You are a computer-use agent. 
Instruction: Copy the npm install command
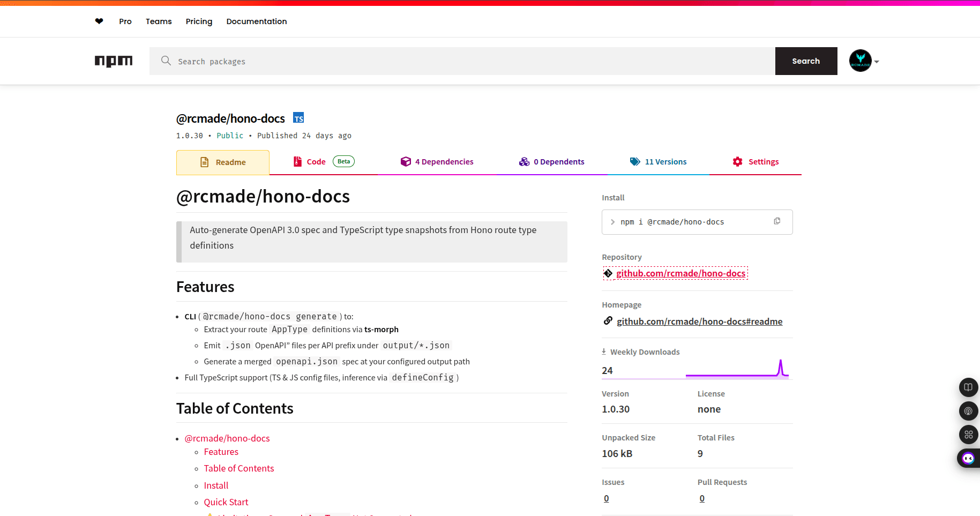(777, 221)
